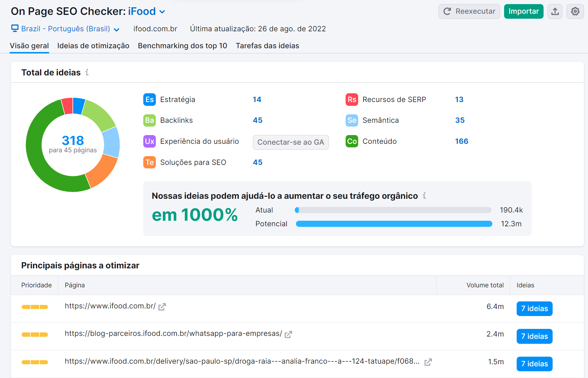Click the 318 total ideas number

[x=73, y=141]
